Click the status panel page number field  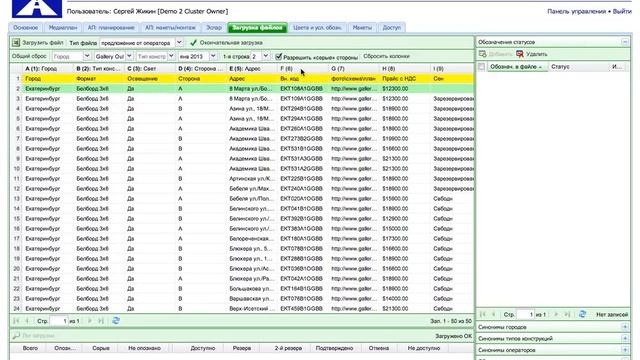click(x=526, y=314)
